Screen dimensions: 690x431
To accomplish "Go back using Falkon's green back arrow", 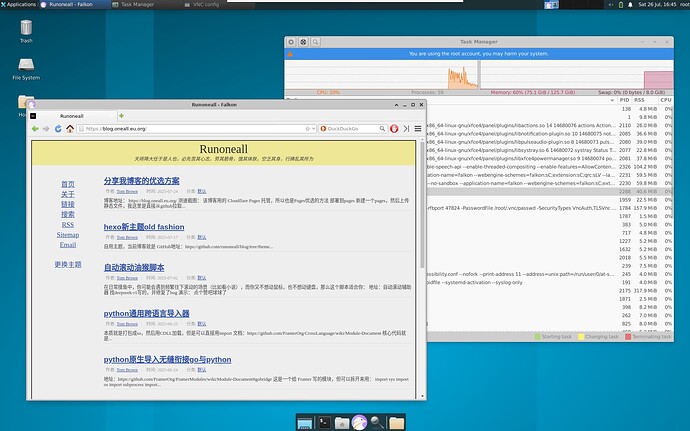I will point(35,129).
